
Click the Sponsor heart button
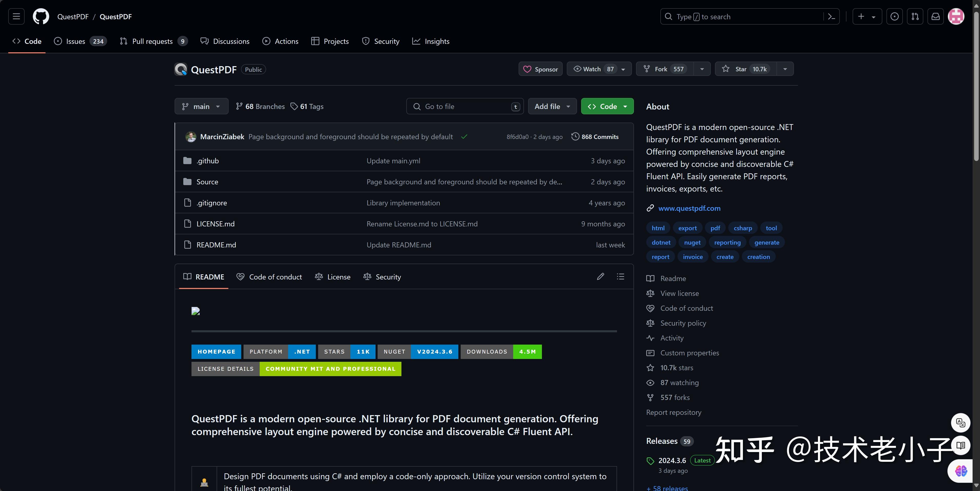pyautogui.click(x=540, y=69)
